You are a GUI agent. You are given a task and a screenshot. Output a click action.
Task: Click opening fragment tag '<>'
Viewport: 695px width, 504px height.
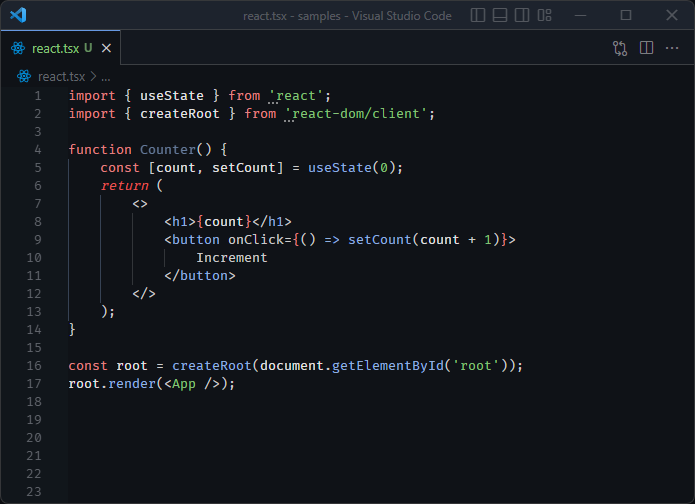(140, 204)
